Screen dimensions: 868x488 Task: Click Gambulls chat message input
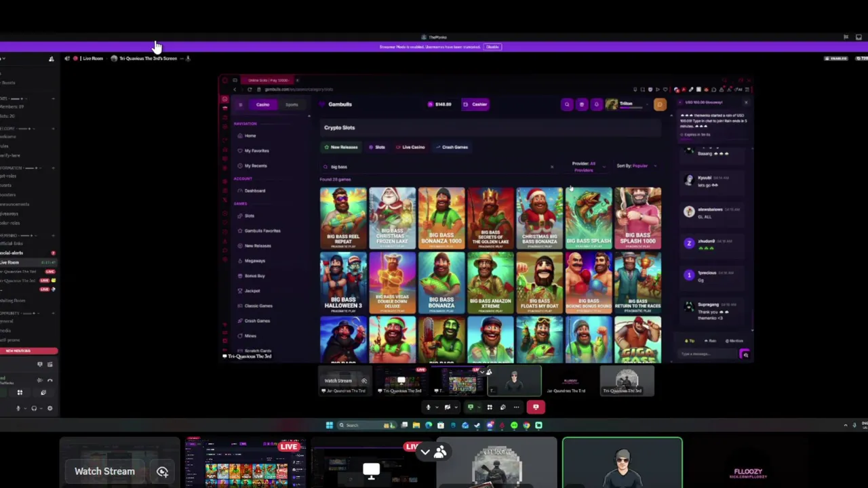pos(709,354)
